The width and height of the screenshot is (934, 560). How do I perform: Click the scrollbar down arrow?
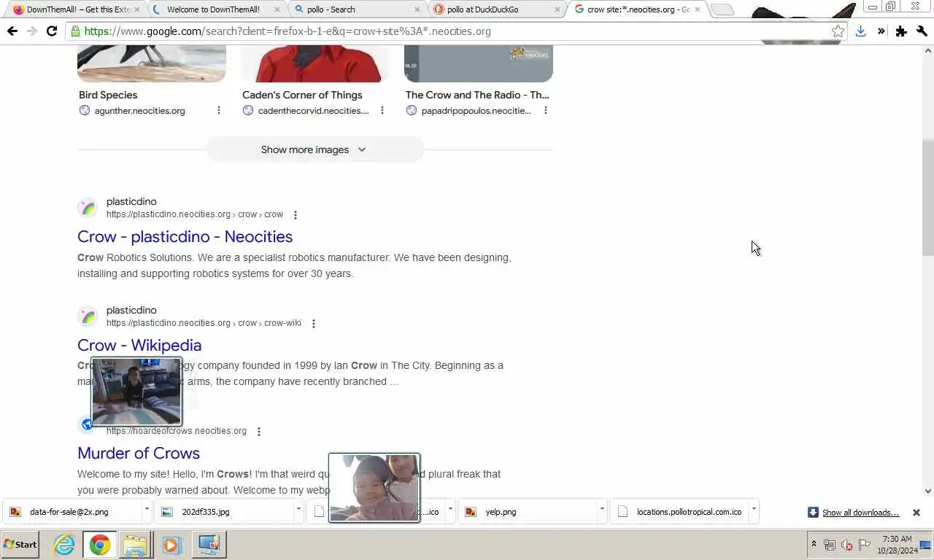[928, 491]
